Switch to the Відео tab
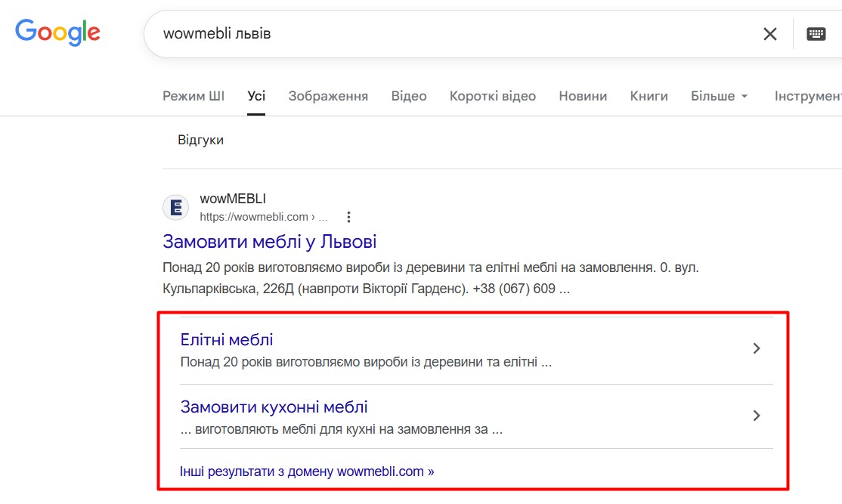 409,96
